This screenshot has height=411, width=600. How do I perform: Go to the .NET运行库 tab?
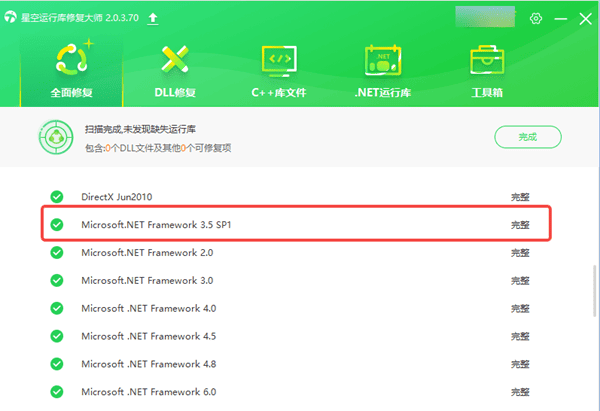pos(383,71)
